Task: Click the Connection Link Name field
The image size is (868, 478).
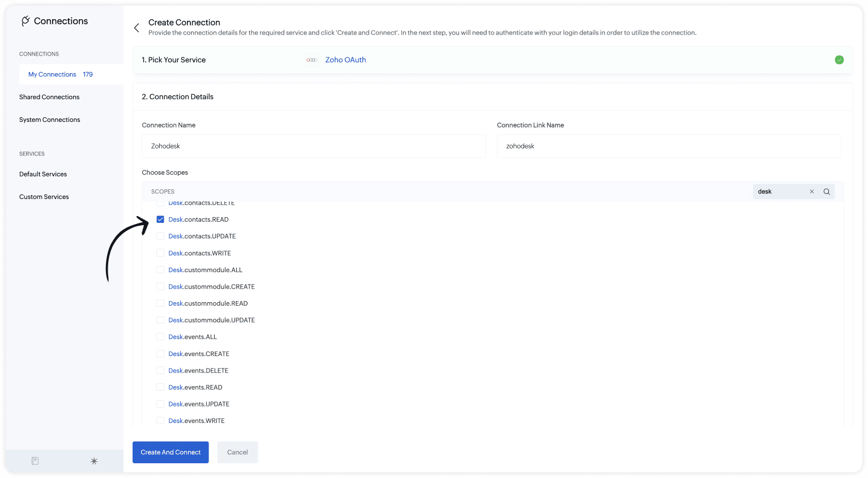Action: tap(669, 146)
